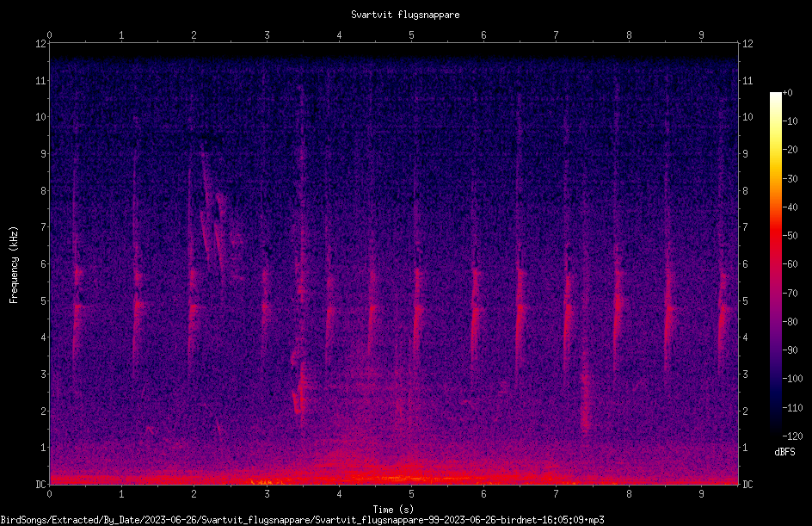Click the '+0' value on the color scale

787,93
